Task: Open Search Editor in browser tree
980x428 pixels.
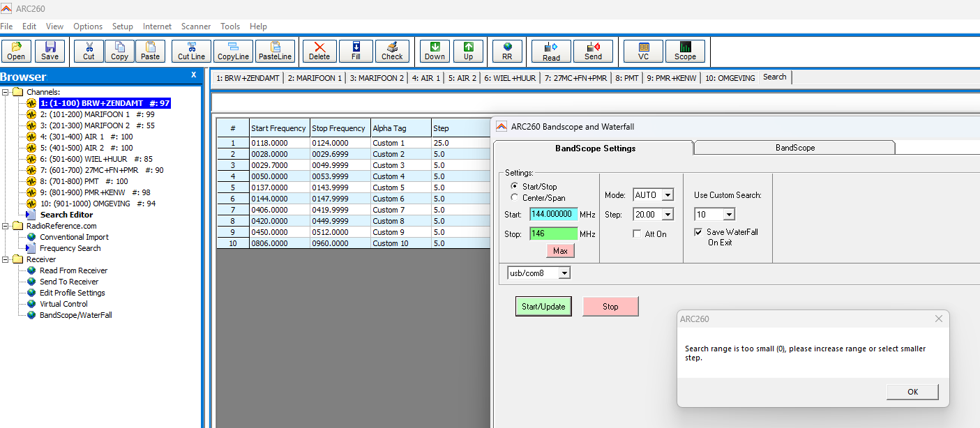Action: pyautogui.click(x=66, y=215)
